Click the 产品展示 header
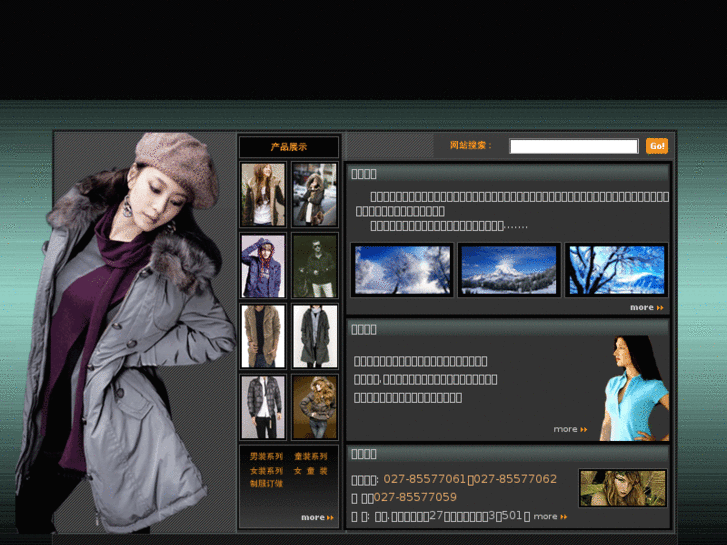The height and width of the screenshot is (545, 727). click(289, 147)
